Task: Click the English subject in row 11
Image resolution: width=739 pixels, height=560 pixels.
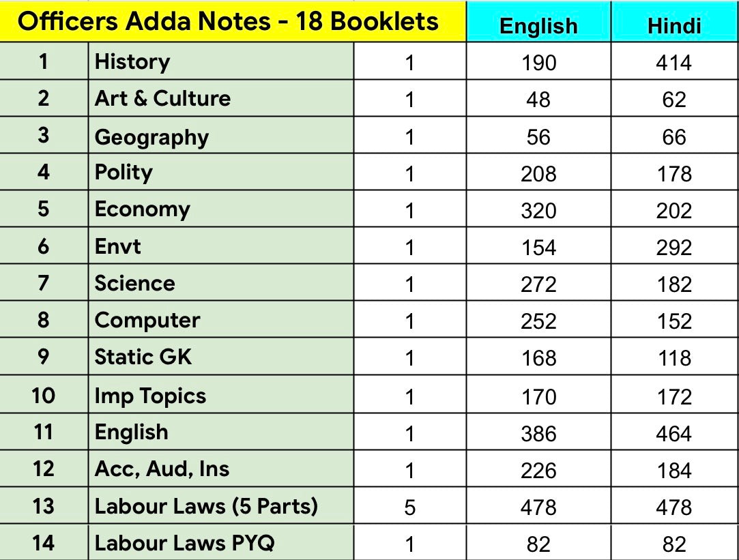Action: click(x=131, y=432)
